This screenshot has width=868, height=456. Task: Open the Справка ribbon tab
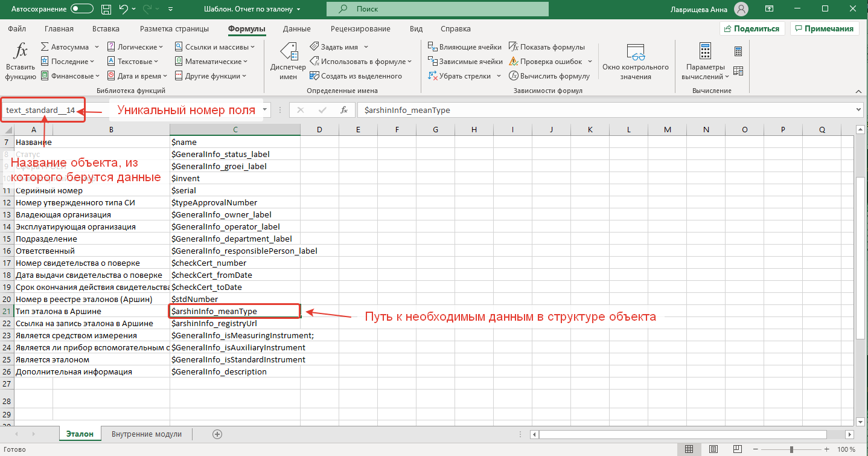(456, 29)
